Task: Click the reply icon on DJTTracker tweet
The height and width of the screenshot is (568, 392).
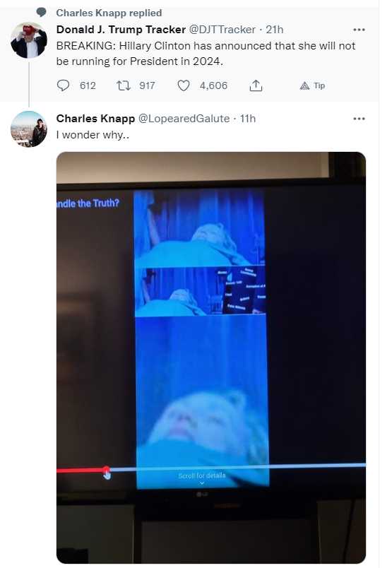Action: (x=63, y=85)
